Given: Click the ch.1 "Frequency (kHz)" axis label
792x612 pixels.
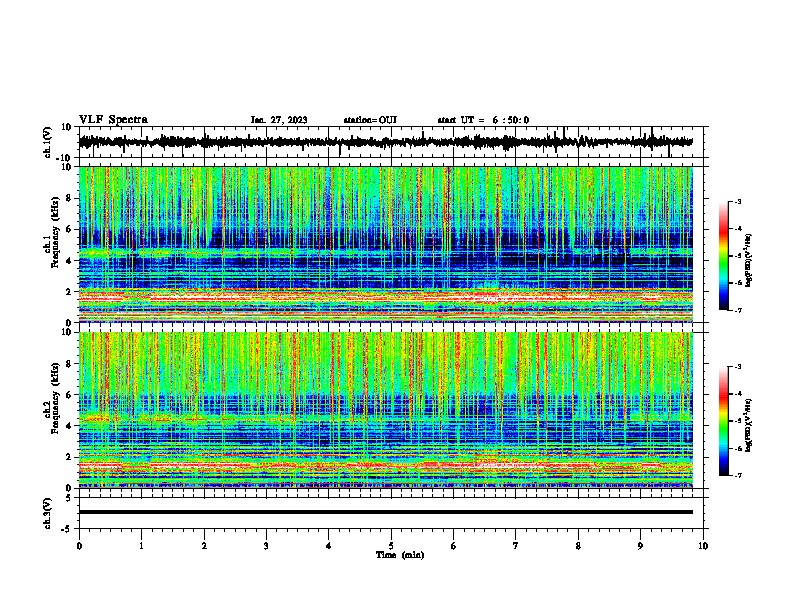Looking at the screenshot, I should pyautogui.click(x=55, y=233).
